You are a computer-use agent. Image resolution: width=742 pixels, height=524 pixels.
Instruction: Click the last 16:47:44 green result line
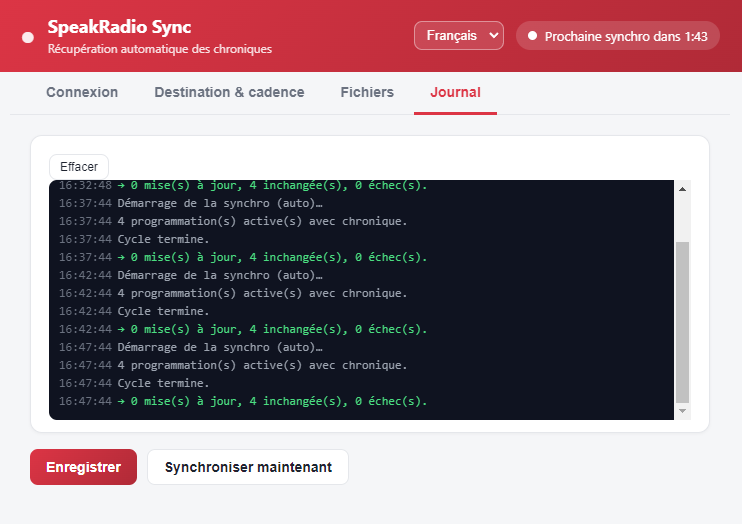click(243, 401)
